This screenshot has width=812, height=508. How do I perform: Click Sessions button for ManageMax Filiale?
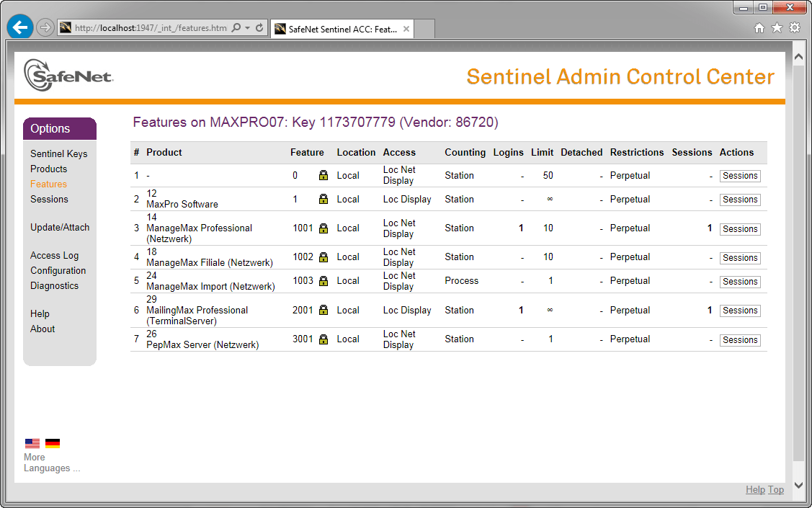click(740, 258)
